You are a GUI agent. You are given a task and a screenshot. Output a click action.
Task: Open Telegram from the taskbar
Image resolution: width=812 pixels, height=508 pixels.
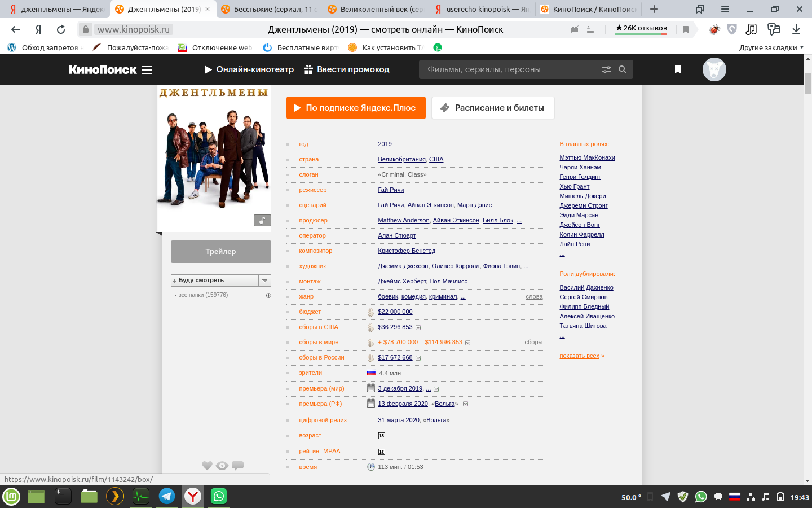point(166,496)
